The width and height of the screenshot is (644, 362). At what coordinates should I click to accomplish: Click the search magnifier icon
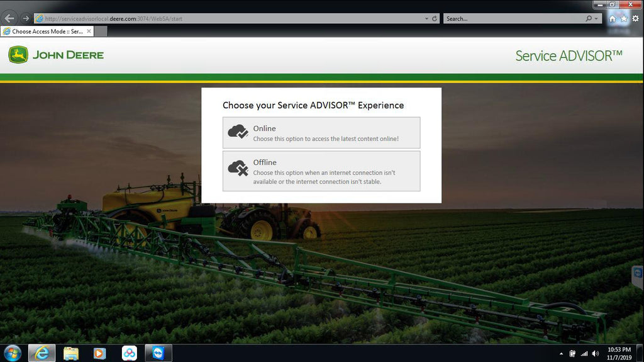(x=589, y=19)
